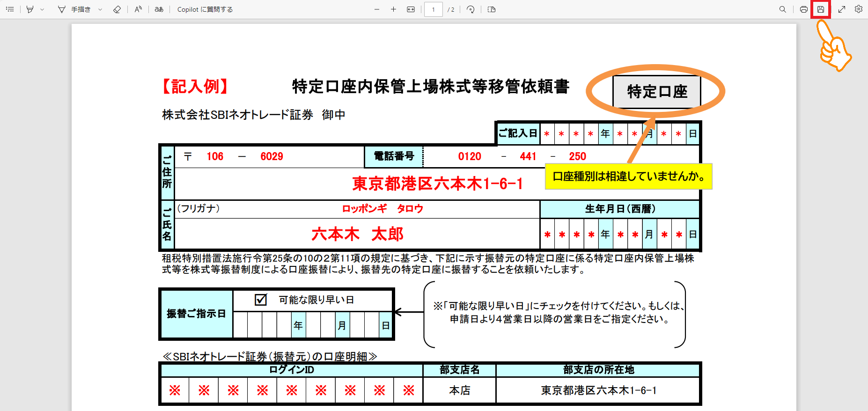Screen dimensions: 868x411
Task: Expand the 手描き pen options dropdown
Action: (x=100, y=9)
